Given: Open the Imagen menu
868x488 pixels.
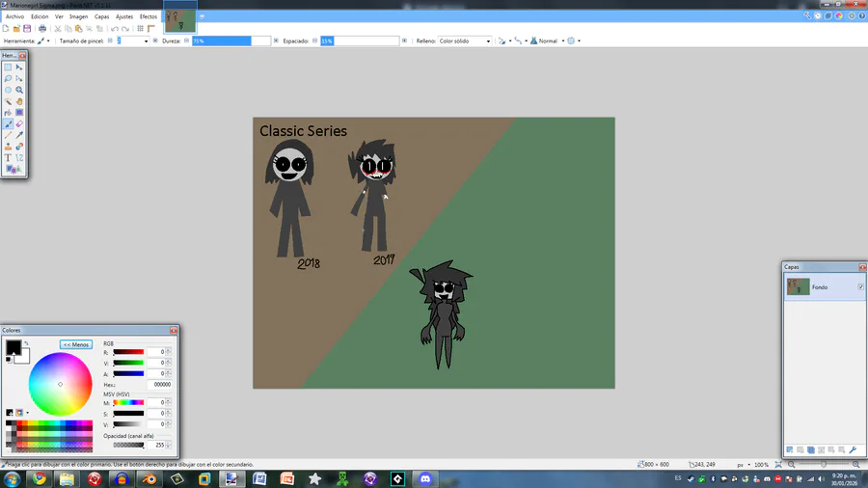Looking at the screenshot, I should coord(79,16).
